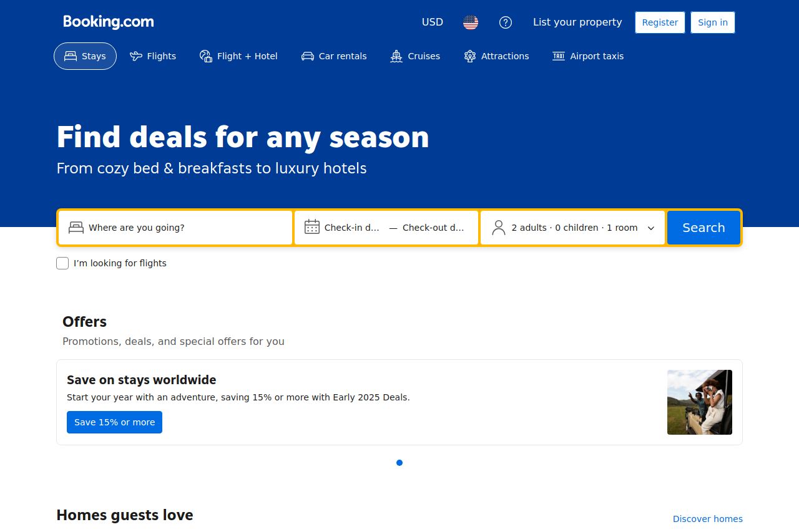Click the car icon for Car rentals
Screen dimensions: 799x532
click(x=308, y=56)
